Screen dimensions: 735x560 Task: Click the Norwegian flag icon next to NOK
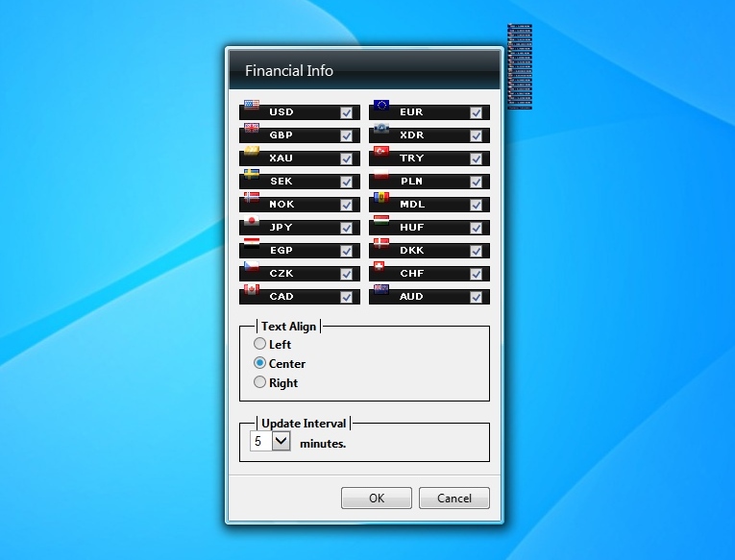252,196
